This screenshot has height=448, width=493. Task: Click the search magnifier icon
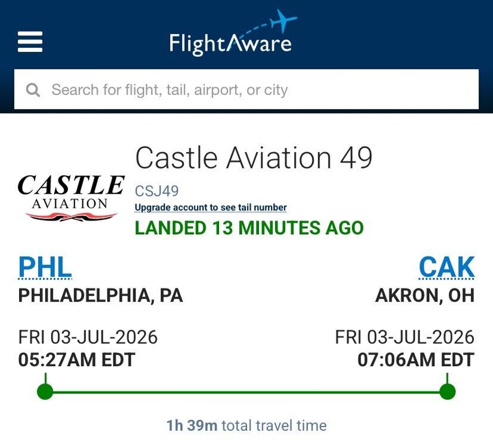point(33,90)
